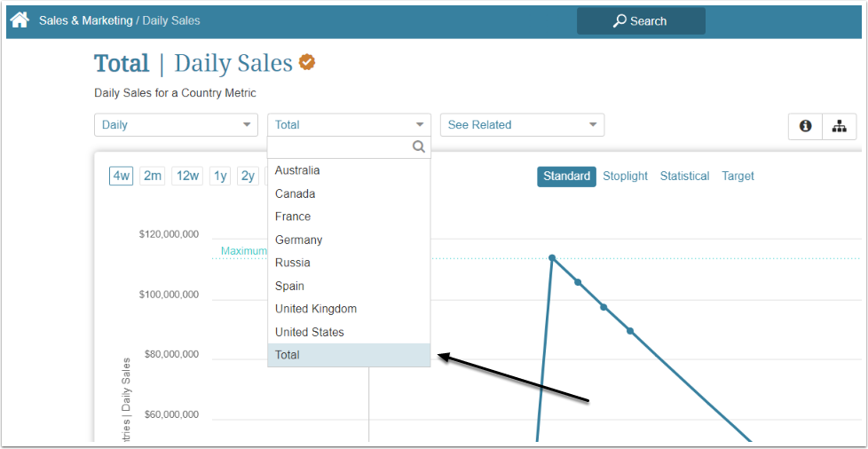Click the Search button in header
The width and height of the screenshot is (868, 449).
click(x=640, y=20)
